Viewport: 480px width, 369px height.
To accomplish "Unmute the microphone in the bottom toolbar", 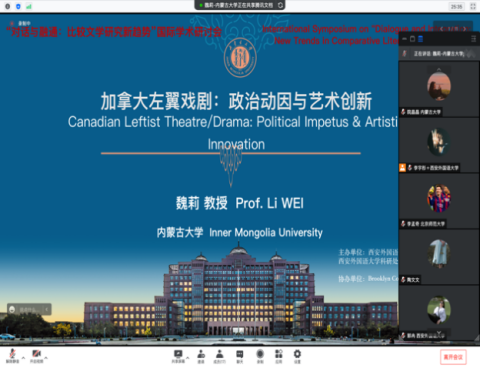I will point(13,356).
